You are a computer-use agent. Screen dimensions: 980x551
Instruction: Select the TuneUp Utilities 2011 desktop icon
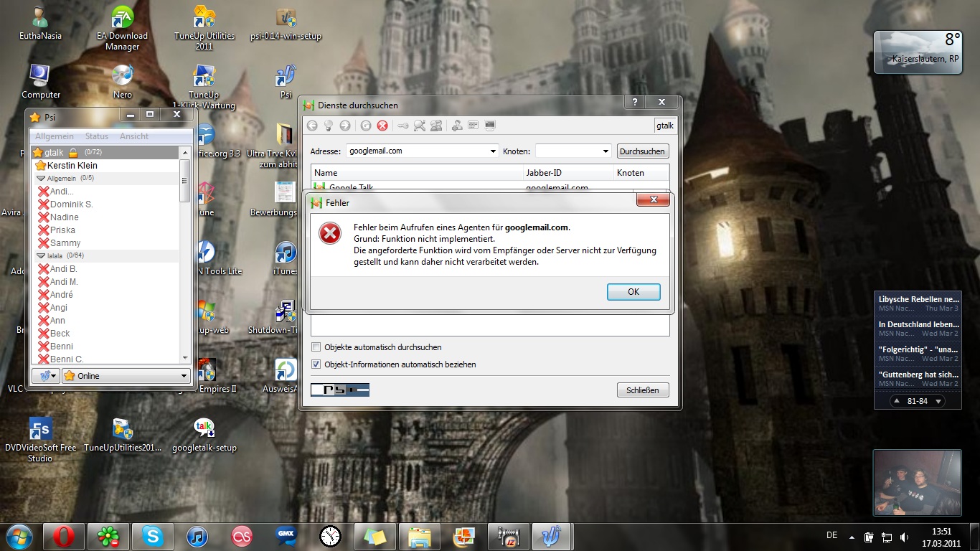click(x=204, y=28)
